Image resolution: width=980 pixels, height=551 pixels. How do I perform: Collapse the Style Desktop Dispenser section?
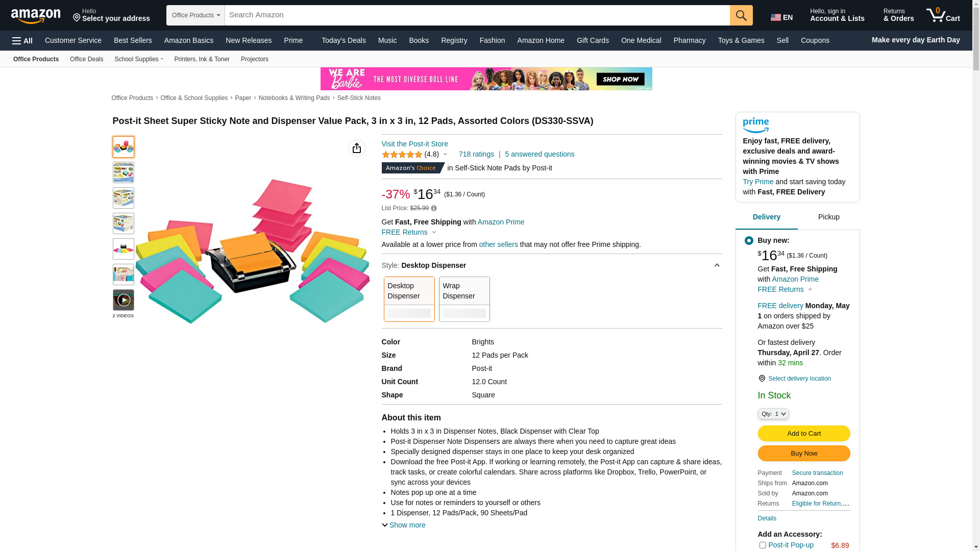[x=717, y=265]
